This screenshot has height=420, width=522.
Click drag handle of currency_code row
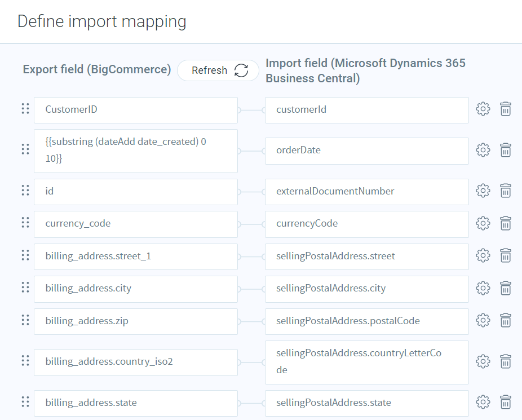(25, 222)
